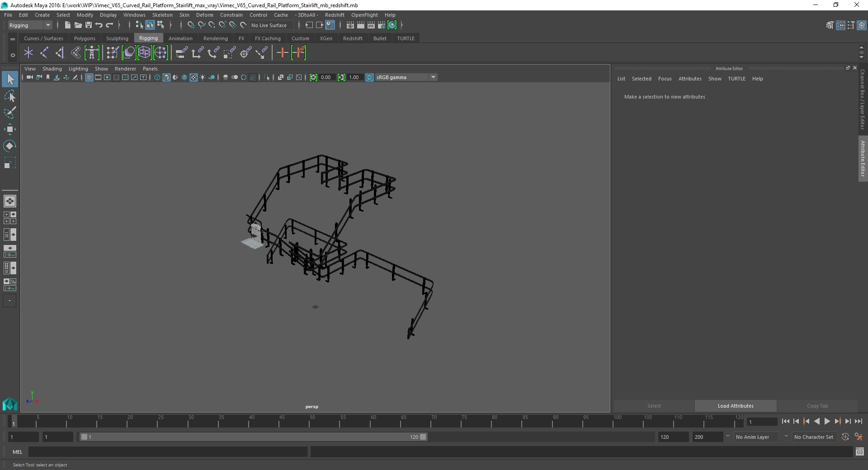This screenshot has height=470, width=868.
Task: Activate the Lasso Select tool
Action: tap(9, 96)
